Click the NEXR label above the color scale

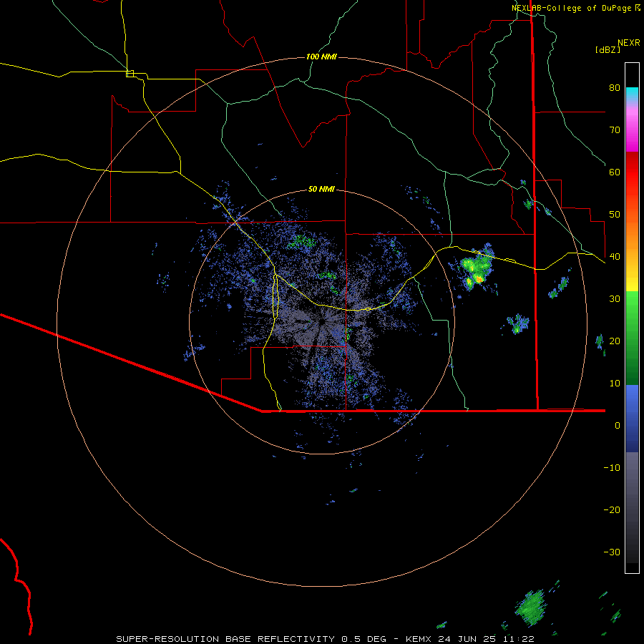pos(629,43)
